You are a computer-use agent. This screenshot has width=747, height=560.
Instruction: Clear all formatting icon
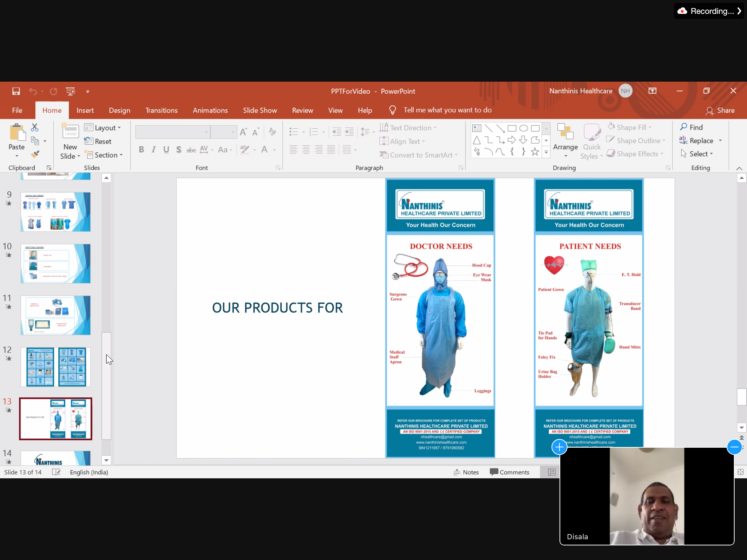tap(272, 132)
